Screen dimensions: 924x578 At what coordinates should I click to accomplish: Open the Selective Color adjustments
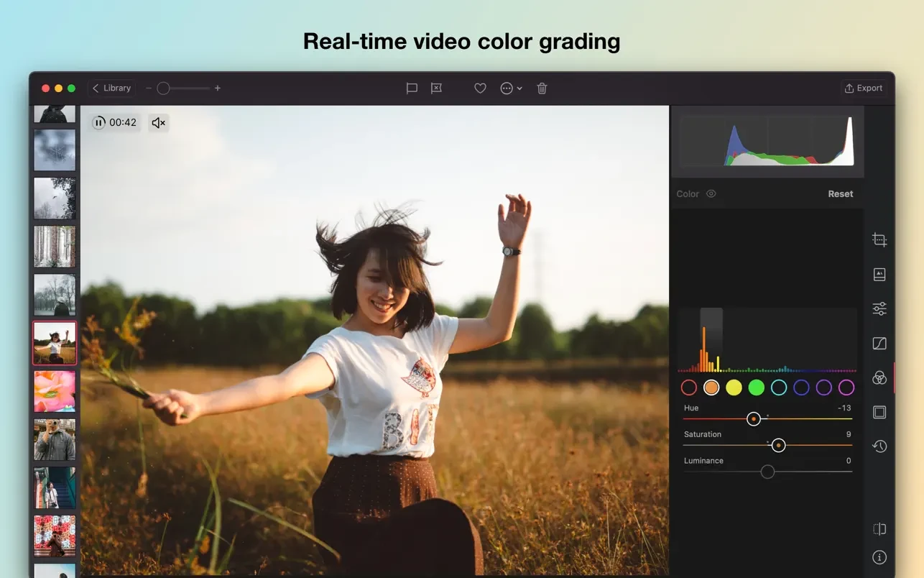point(879,377)
